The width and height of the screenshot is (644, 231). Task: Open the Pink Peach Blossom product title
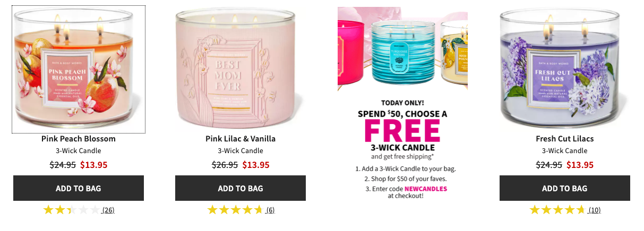point(79,139)
